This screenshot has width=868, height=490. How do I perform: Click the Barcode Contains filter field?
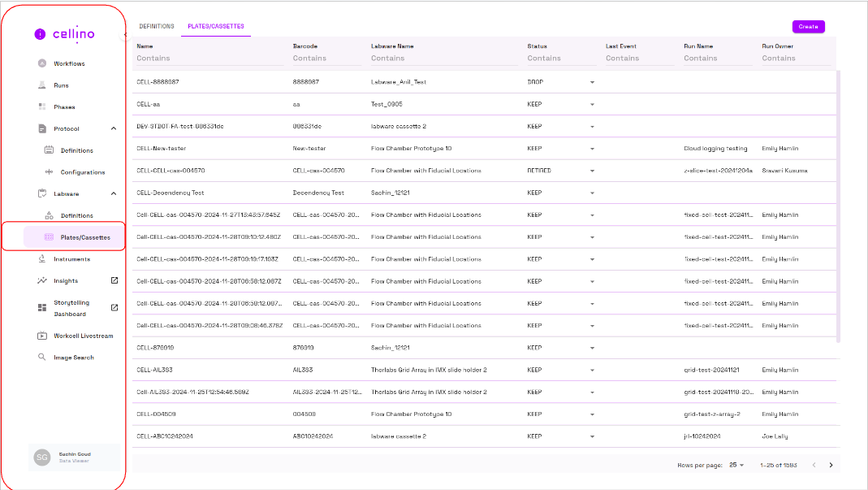tap(325, 59)
